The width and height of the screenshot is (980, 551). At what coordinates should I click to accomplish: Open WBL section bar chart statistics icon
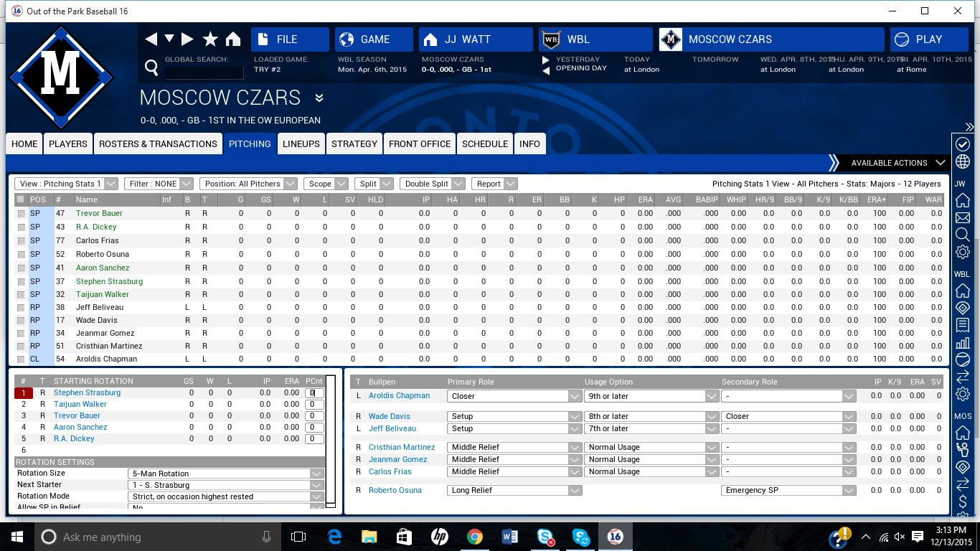tap(963, 342)
